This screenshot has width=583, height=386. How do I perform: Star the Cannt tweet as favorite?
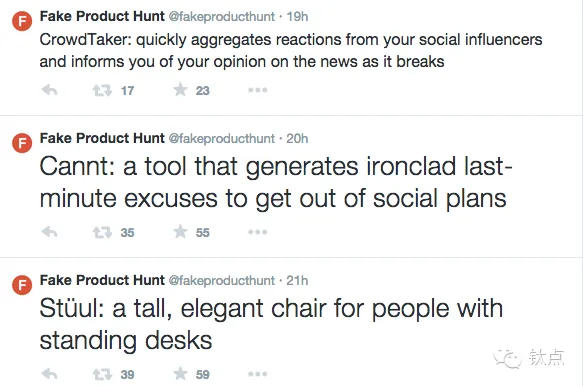[180, 232]
